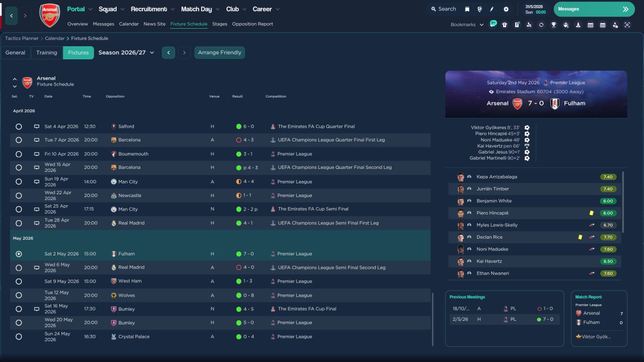Switch to the Training tab

(x=47, y=53)
